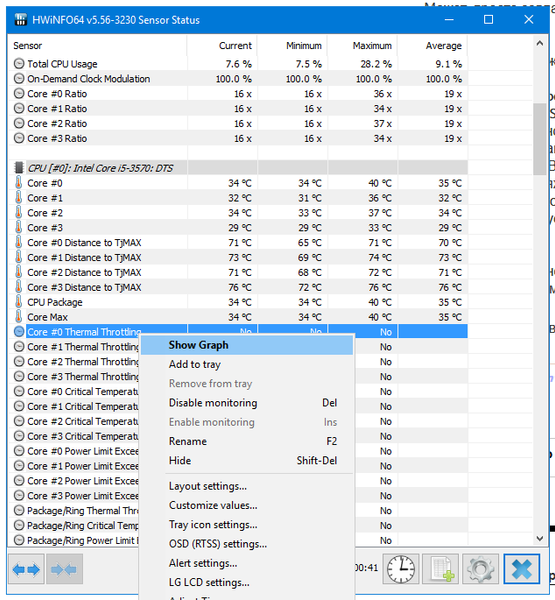Click thermometer icon beside Core #1
The height and width of the screenshot is (600, 555).
pyautogui.click(x=18, y=198)
